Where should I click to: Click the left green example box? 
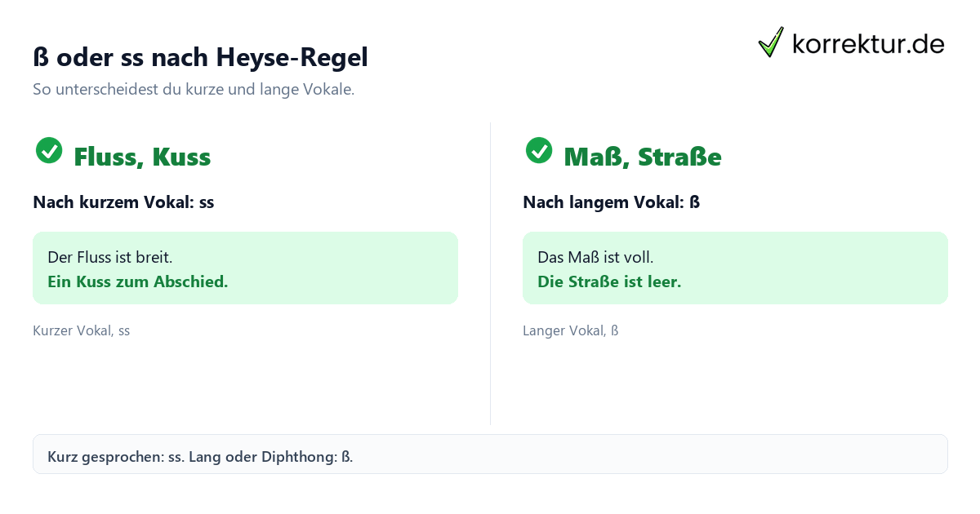coord(245,268)
